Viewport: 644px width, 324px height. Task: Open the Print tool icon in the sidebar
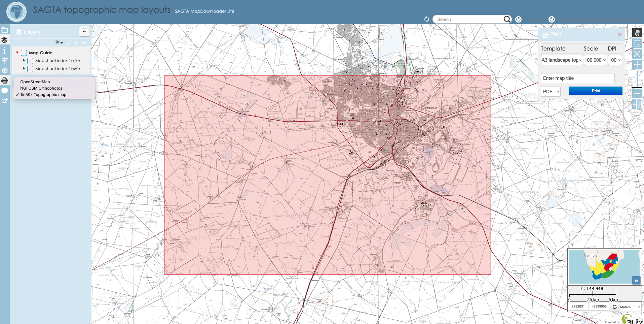tap(4, 80)
